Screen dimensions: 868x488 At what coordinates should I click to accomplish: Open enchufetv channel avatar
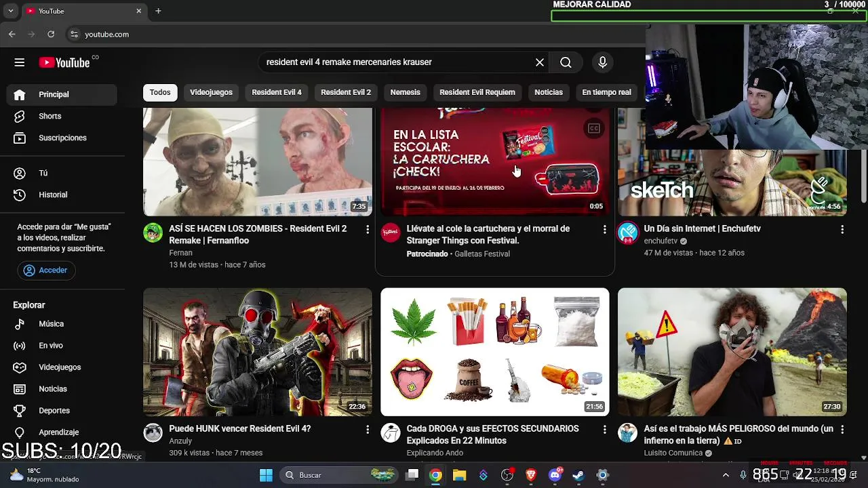tap(628, 233)
